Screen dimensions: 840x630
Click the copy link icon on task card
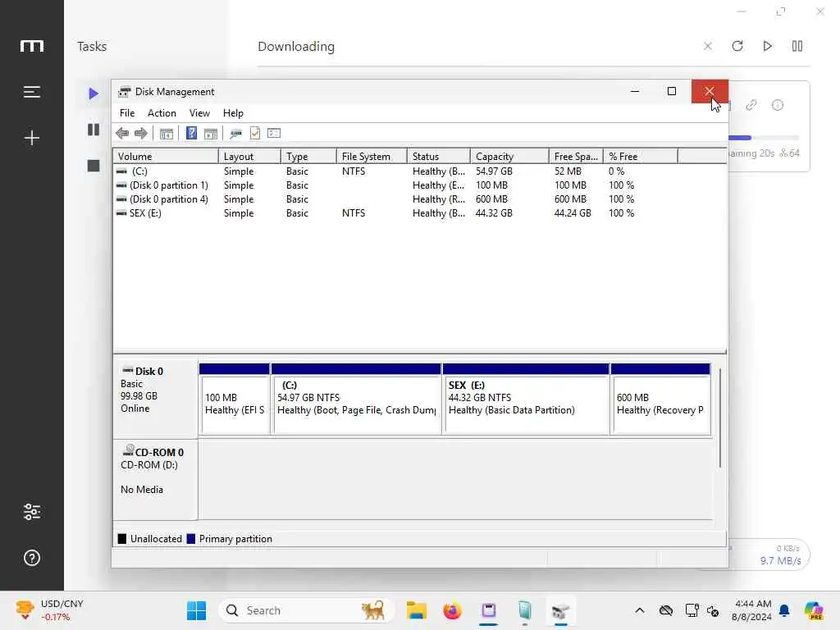pyautogui.click(x=751, y=105)
